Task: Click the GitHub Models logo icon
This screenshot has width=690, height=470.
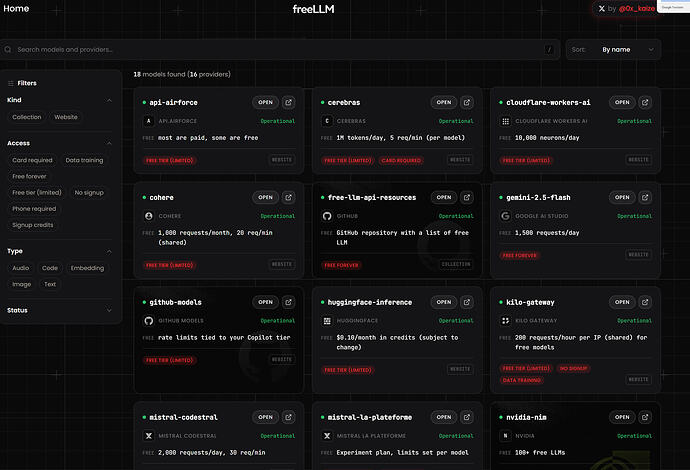Action: point(148,320)
